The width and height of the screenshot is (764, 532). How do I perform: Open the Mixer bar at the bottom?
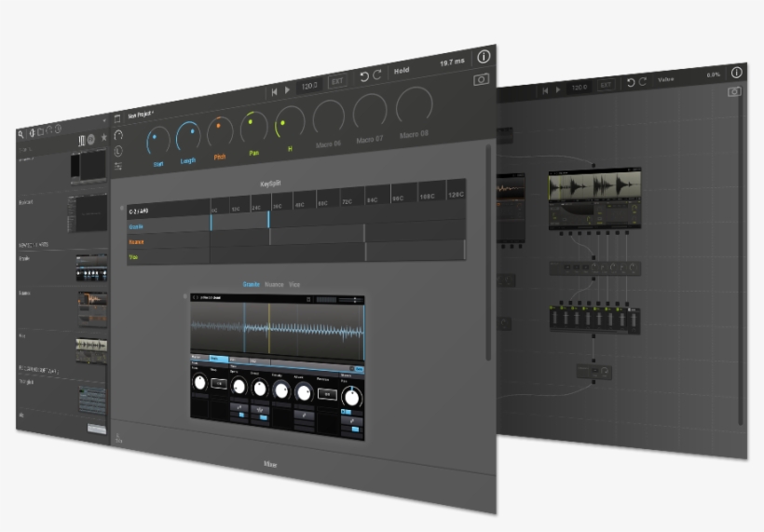tap(270, 463)
